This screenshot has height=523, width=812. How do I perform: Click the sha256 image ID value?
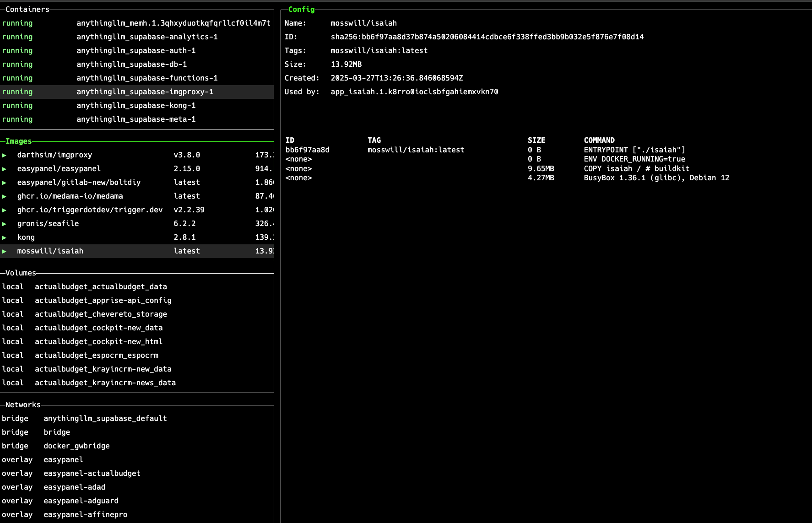click(487, 37)
